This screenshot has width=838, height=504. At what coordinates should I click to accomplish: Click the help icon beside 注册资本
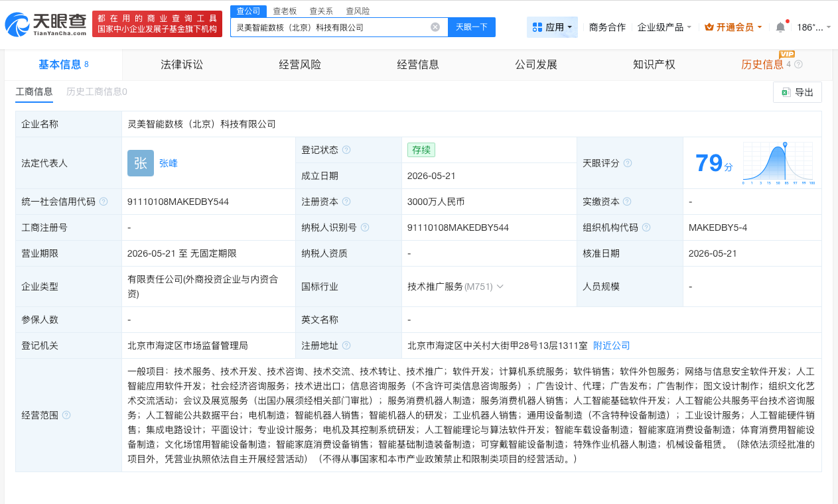346,202
